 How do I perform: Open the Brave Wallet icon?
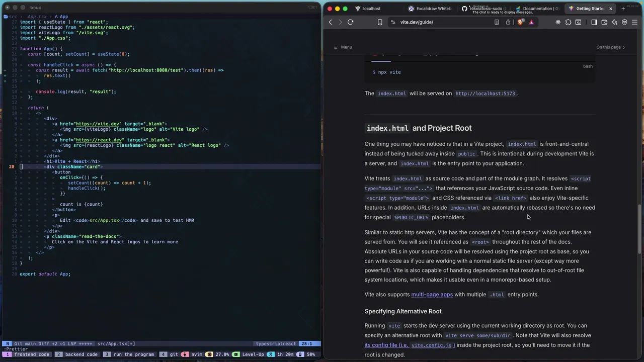click(x=604, y=22)
